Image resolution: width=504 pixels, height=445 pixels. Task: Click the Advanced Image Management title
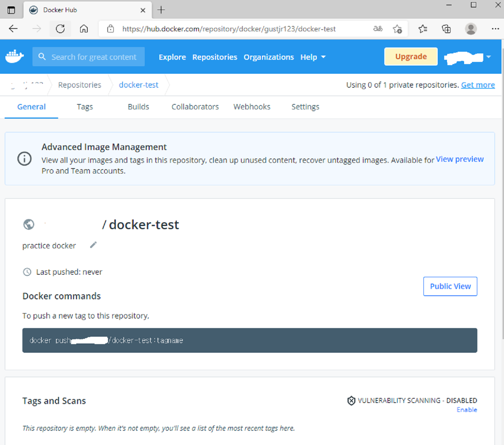pos(104,147)
